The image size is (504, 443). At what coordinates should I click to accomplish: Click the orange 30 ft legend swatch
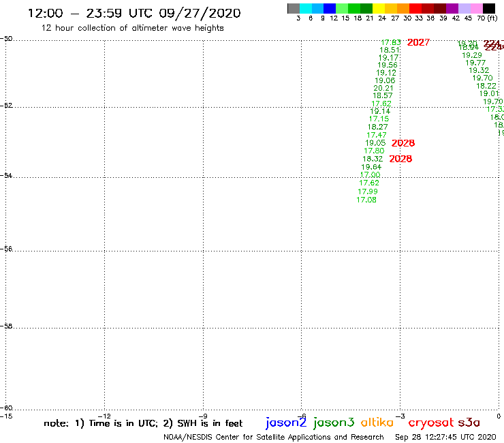point(403,8)
